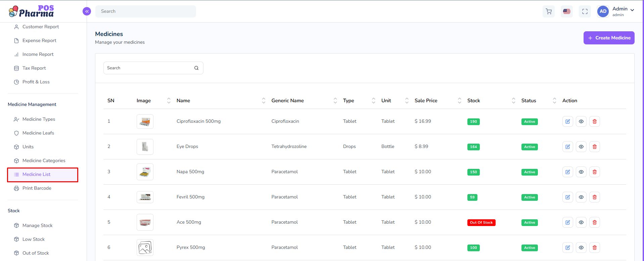
Task: Click the magnifier icon in medicines search
Action: click(x=196, y=68)
